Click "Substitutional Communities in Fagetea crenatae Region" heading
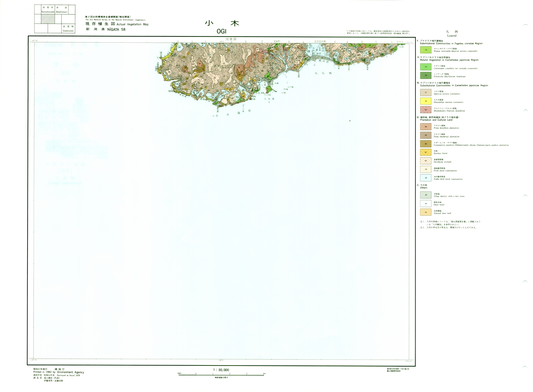This screenshot has width=533, height=392. (x=451, y=43)
